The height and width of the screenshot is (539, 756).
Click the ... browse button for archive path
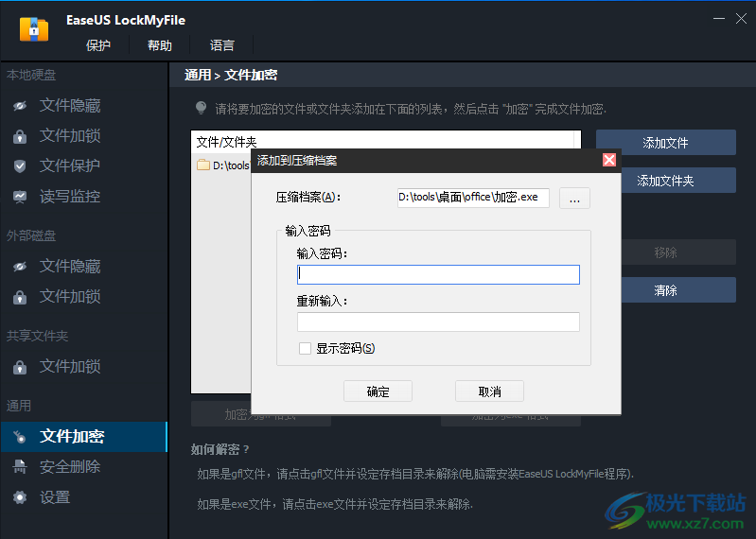[x=574, y=198]
